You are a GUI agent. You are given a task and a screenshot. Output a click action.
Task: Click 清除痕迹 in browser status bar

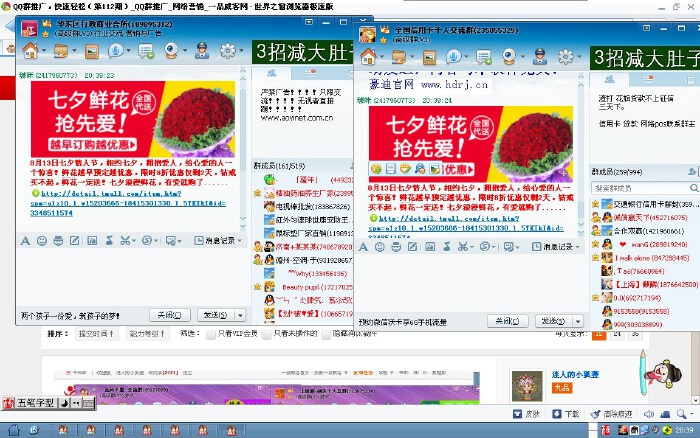click(x=612, y=414)
